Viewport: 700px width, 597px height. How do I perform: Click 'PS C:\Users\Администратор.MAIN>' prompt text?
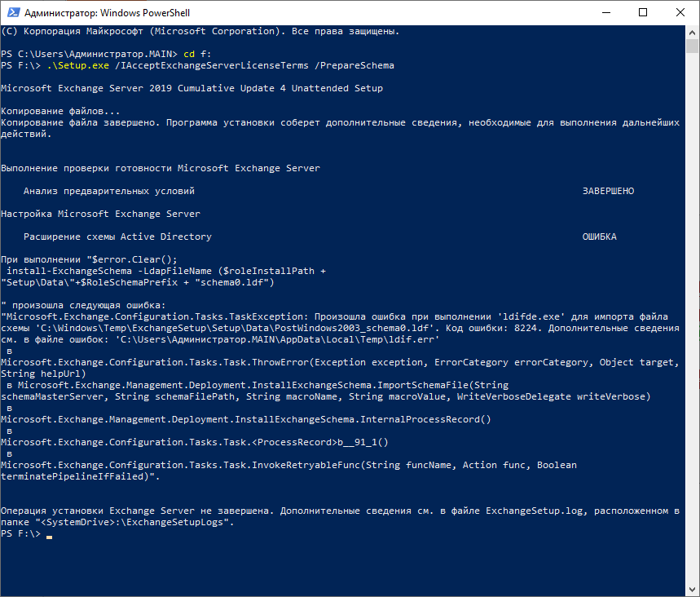point(90,54)
